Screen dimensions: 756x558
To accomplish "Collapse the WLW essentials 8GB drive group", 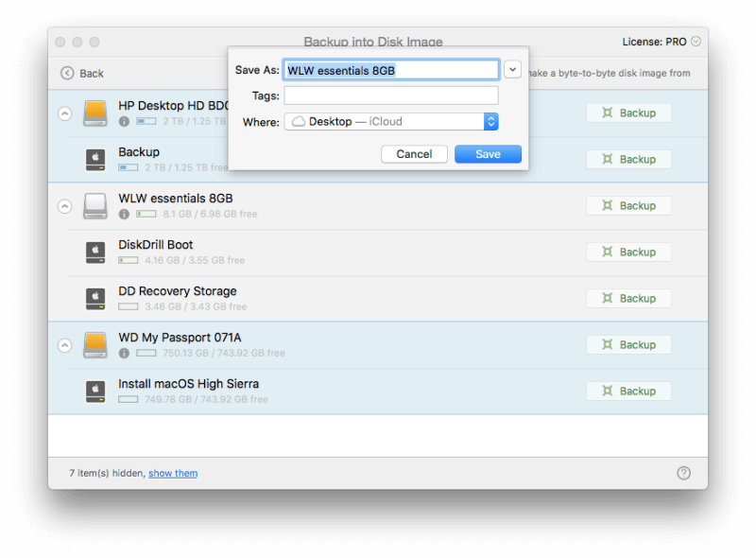I will 64,206.
